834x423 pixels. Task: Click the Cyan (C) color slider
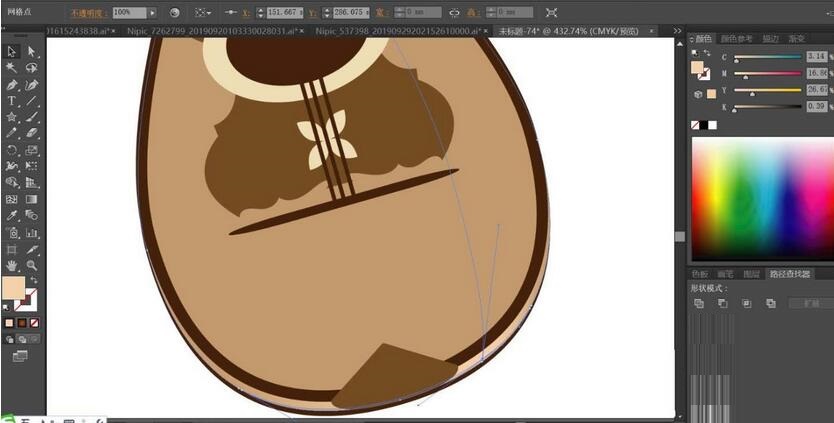click(x=768, y=57)
